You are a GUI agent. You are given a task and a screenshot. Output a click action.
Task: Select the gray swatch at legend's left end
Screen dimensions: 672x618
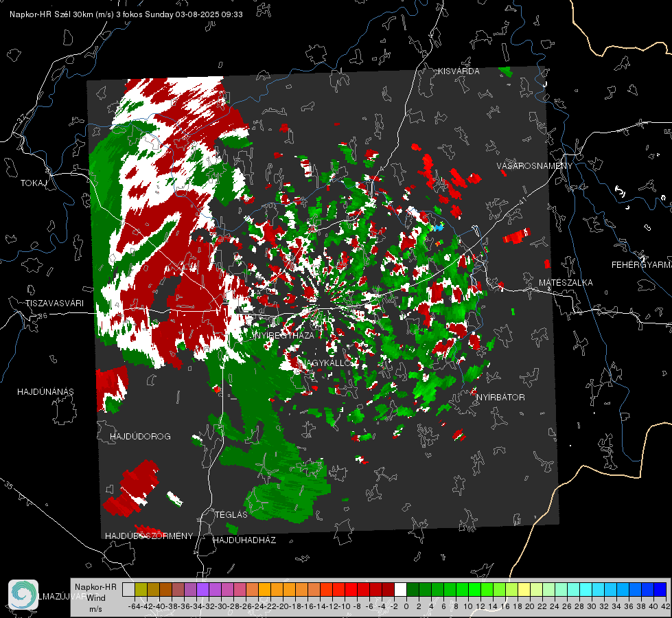click(128, 590)
